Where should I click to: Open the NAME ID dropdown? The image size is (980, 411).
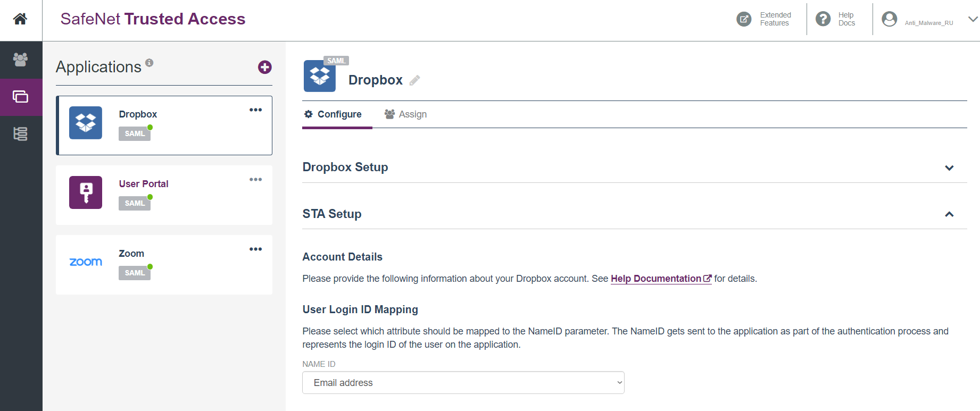[463, 383]
